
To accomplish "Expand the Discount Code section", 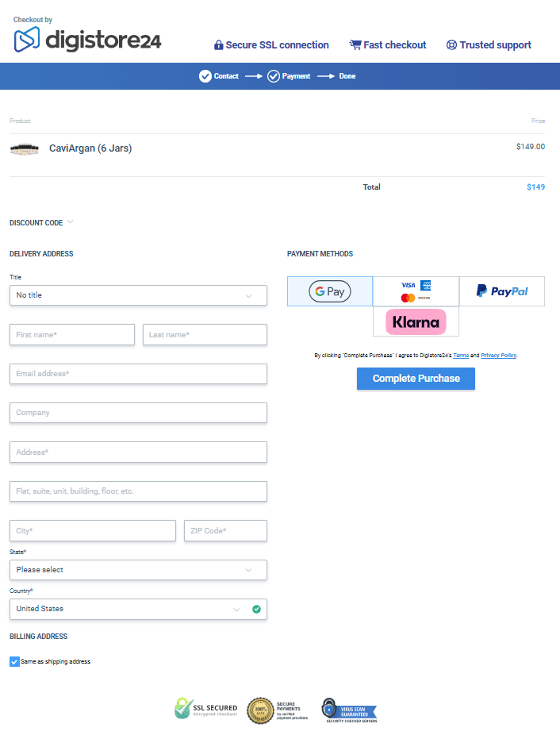I will tap(42, 223).
